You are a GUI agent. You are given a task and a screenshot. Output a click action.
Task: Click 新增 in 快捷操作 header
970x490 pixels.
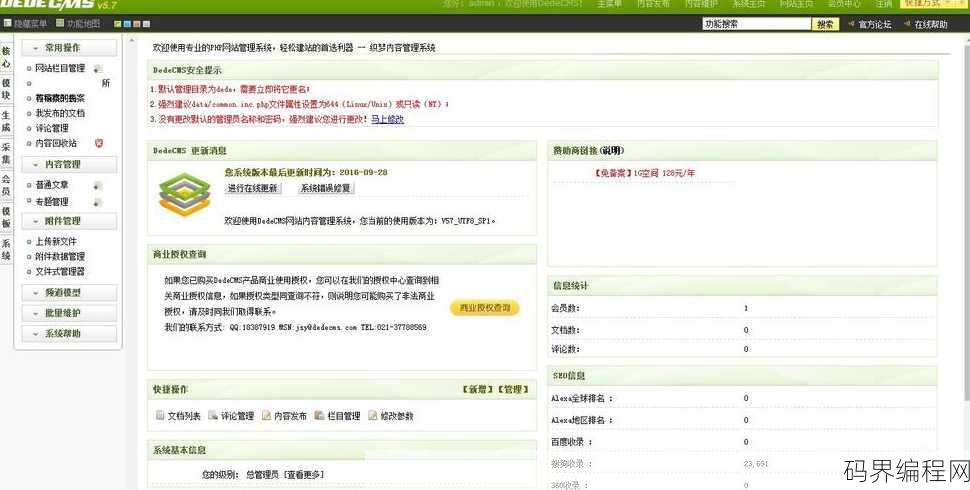coord(478,390)
